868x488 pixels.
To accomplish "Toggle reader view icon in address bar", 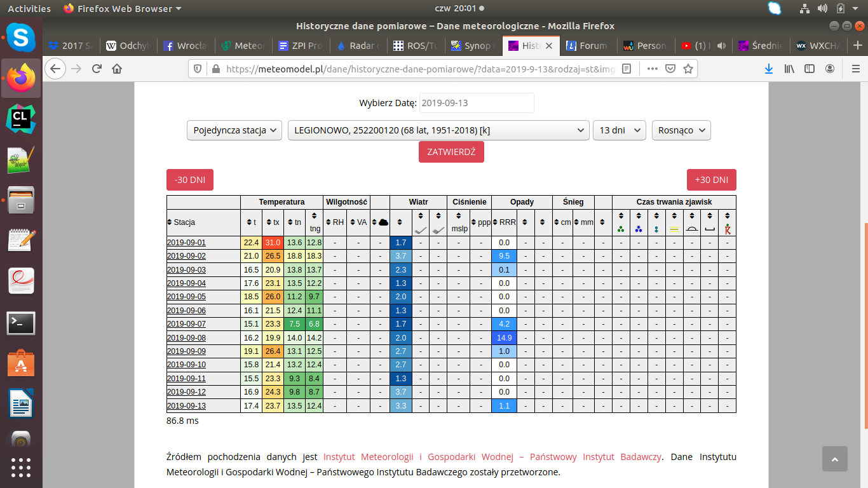I will (627, 69).
